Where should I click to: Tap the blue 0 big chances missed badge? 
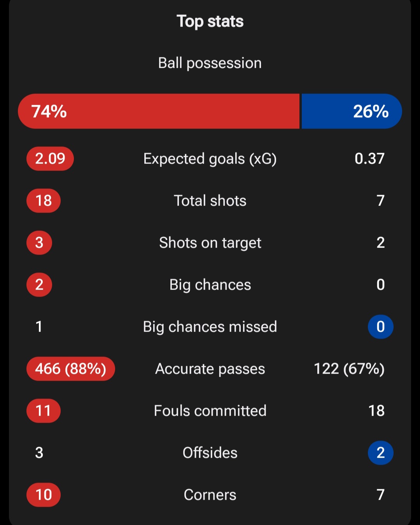click(x=381, y=327)
